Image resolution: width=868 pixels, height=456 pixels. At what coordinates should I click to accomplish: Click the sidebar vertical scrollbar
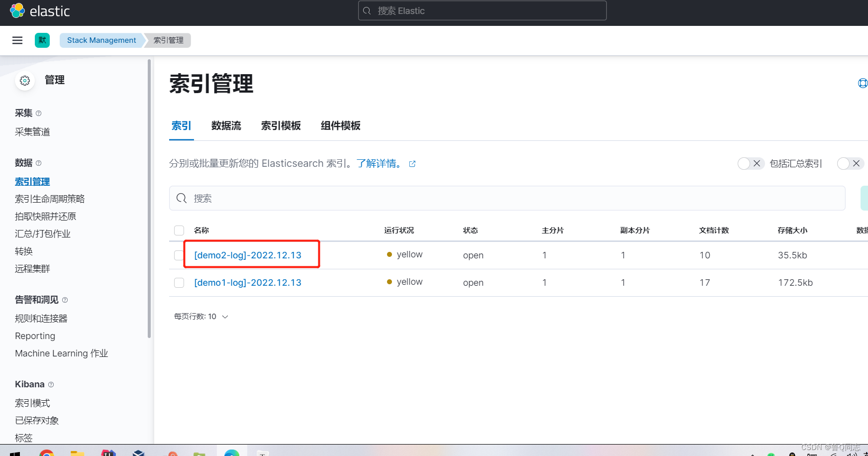click(149, 199)
